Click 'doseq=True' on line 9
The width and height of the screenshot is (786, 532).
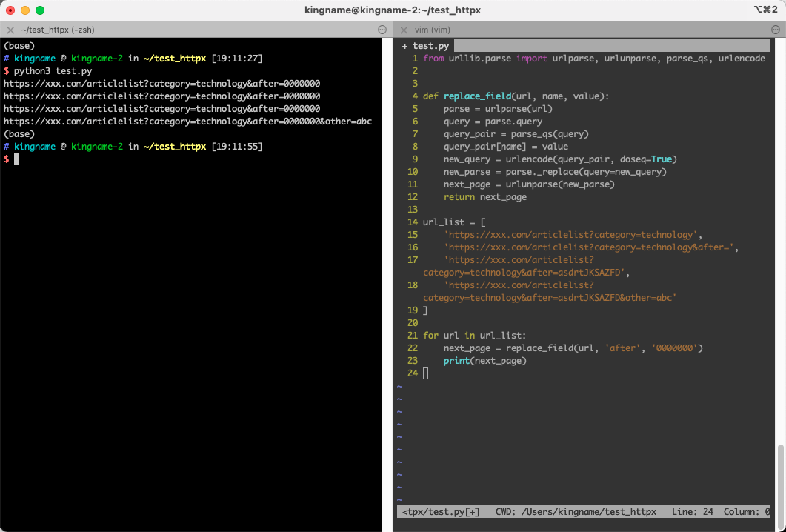[x=646, y=159]
